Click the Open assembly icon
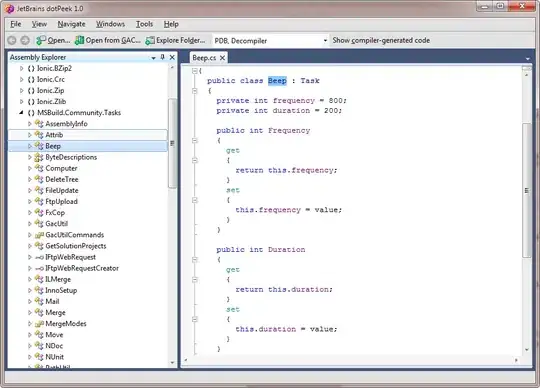 (41, 40)
